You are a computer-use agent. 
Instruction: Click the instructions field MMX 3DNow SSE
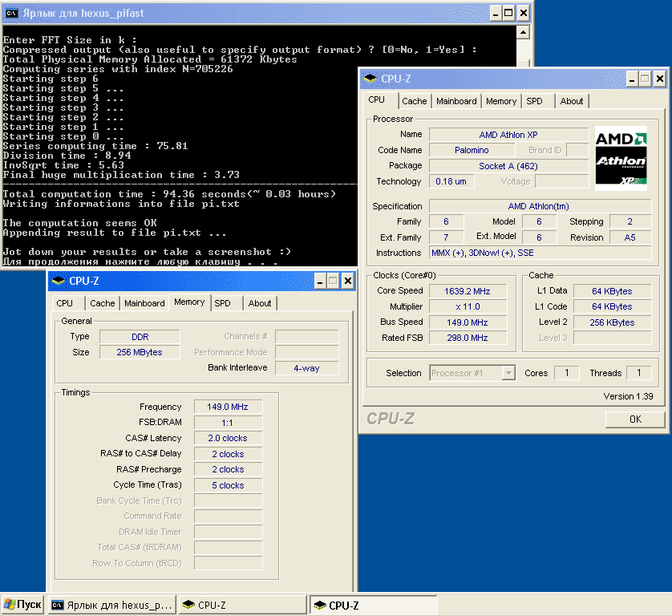(540, 253)
